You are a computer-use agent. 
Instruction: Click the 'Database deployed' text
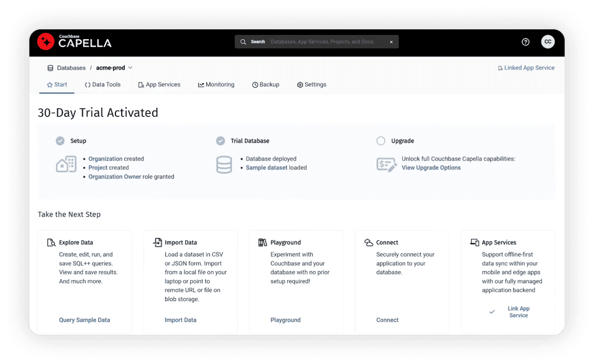pos(271,159)
